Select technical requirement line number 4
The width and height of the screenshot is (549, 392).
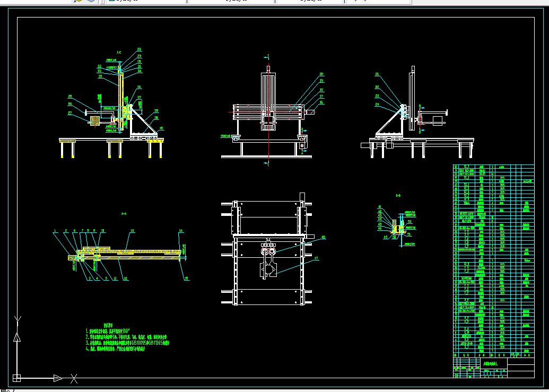click(x=115, y=349)
